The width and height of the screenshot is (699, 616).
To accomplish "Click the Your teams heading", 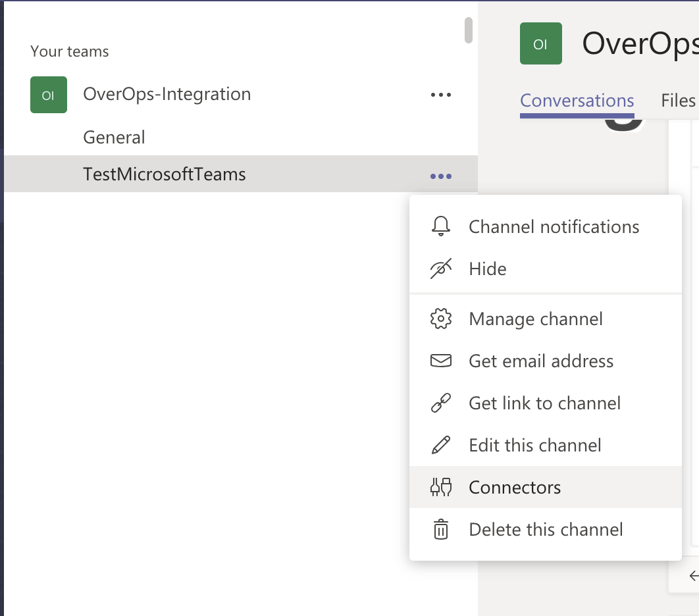I will click(70, 51).
